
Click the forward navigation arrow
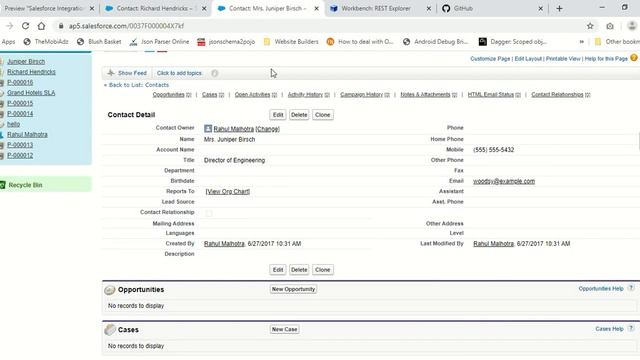9,26
